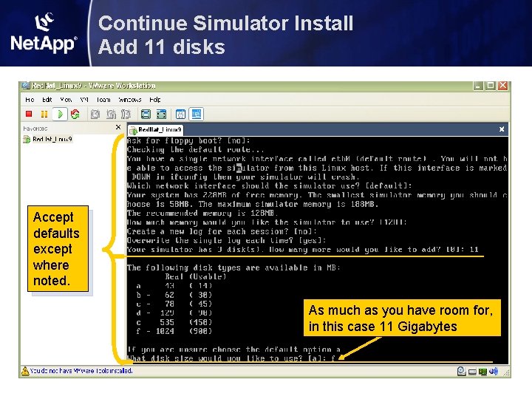Open the Team menu
This screenshot has height=399, width=532.
[x=103, y=100]
